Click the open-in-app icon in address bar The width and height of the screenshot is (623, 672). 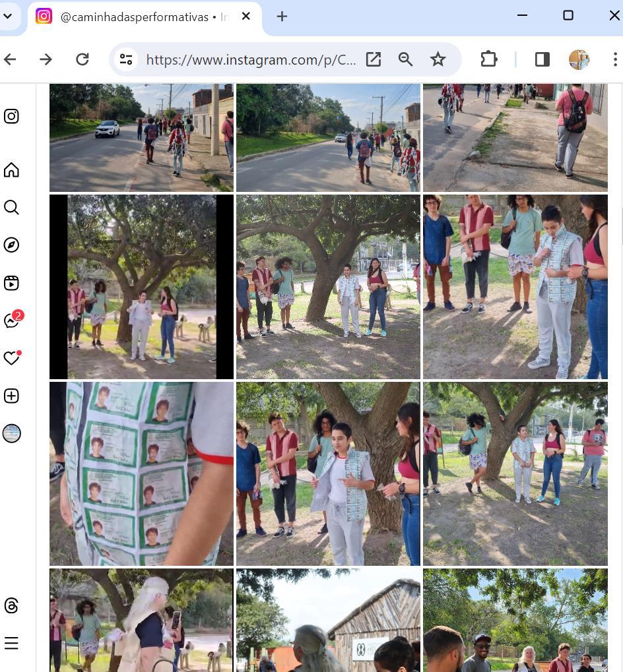click(374, 59)
